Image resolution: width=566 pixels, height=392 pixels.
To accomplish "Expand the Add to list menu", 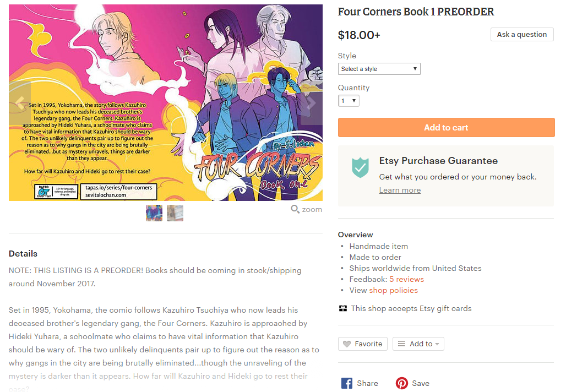I will (418, 344).
